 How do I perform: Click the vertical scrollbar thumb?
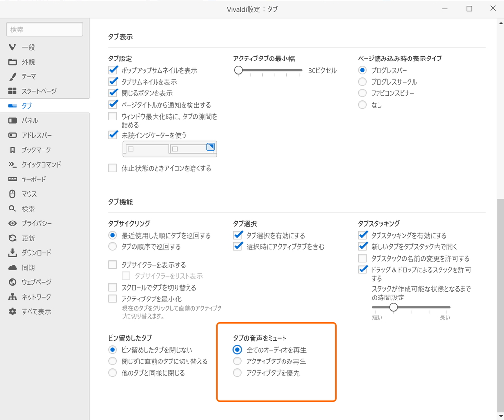(x=501, y=305)
